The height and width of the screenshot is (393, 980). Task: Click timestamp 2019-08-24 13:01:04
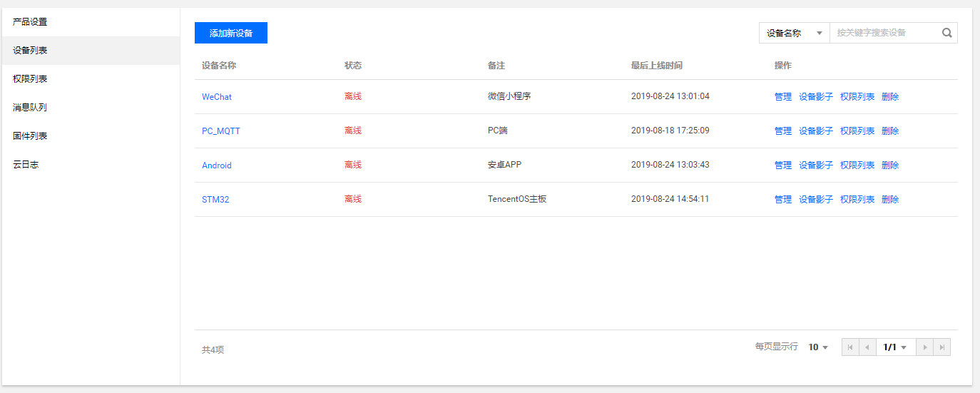click(670, 96)
